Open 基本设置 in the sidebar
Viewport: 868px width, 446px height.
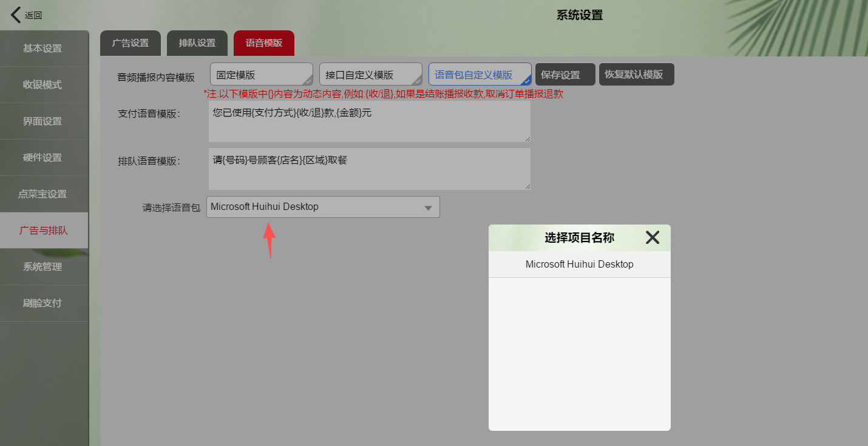pyautogui.click(x=42, y=49)
